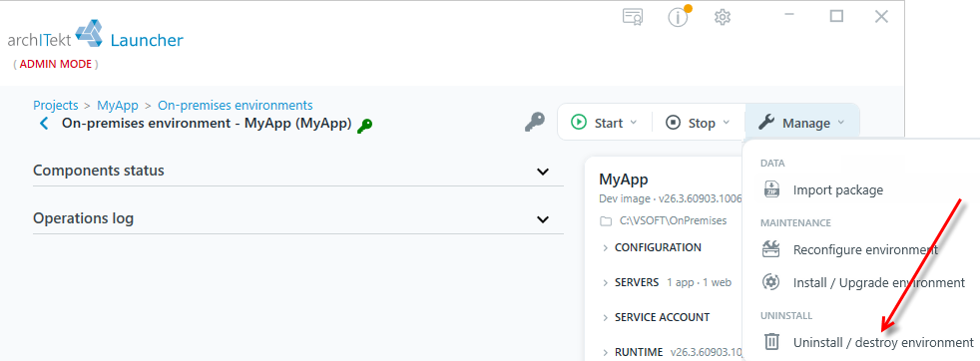This screenshot has width=980, height=361.
Task: Open the Start dropdown
Action: pos(633,123)
